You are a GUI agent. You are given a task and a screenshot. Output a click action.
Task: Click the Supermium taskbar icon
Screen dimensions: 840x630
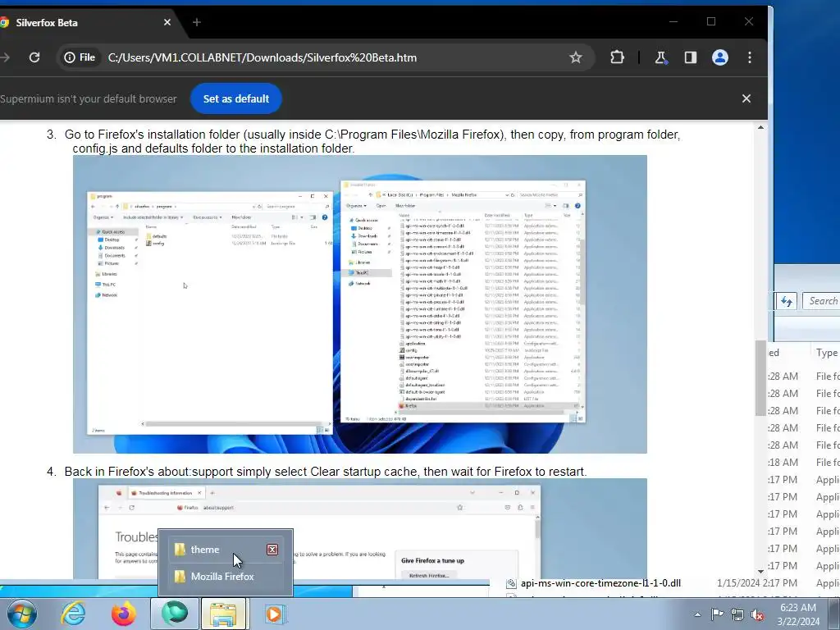click(175, 614)
